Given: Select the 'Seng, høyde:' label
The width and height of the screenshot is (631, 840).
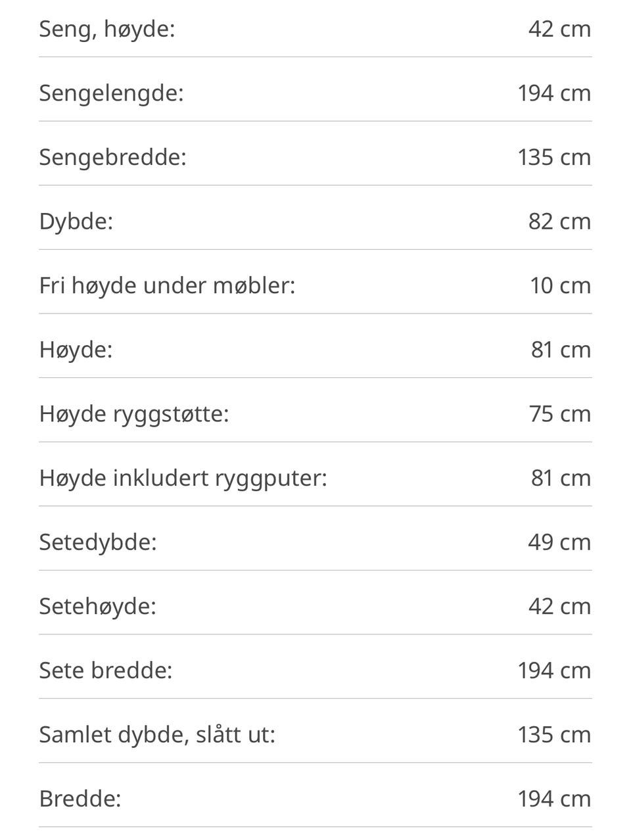Looking at the screenshot, I should pos(106,29).
